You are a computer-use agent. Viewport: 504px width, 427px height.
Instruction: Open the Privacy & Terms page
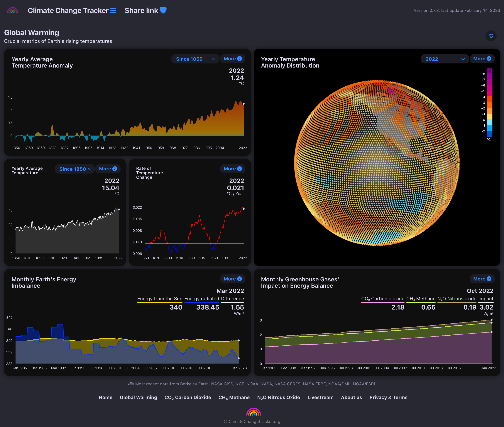pos(388,397)
